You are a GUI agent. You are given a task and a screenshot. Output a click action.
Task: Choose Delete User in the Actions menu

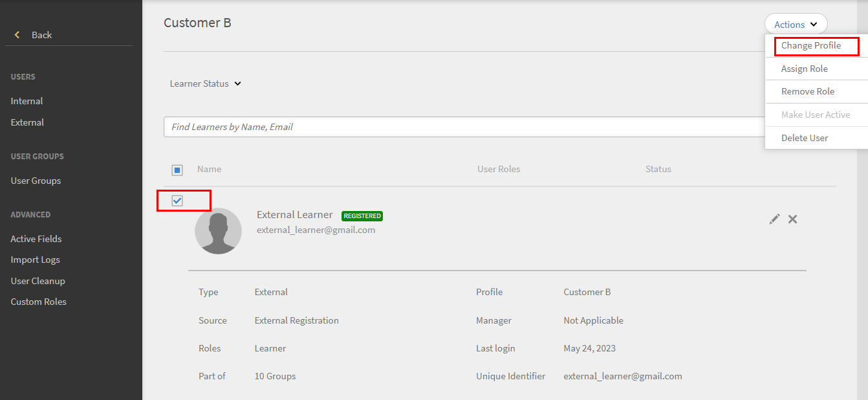pyautogui.click(x=804, y=138)
